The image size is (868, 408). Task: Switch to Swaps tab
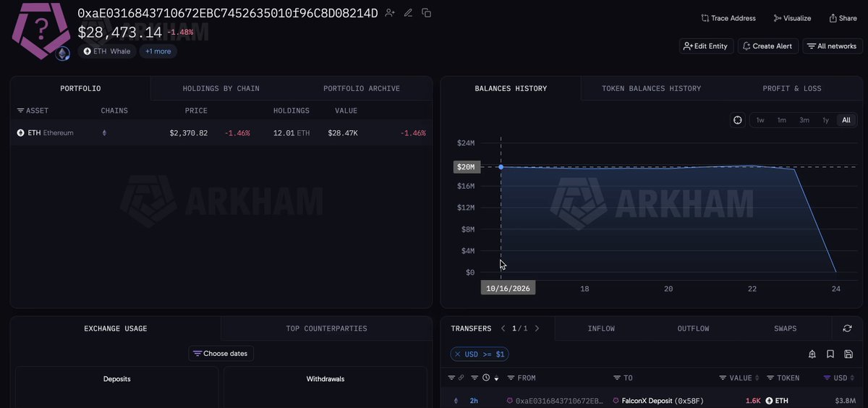click(x=786, y=328)
